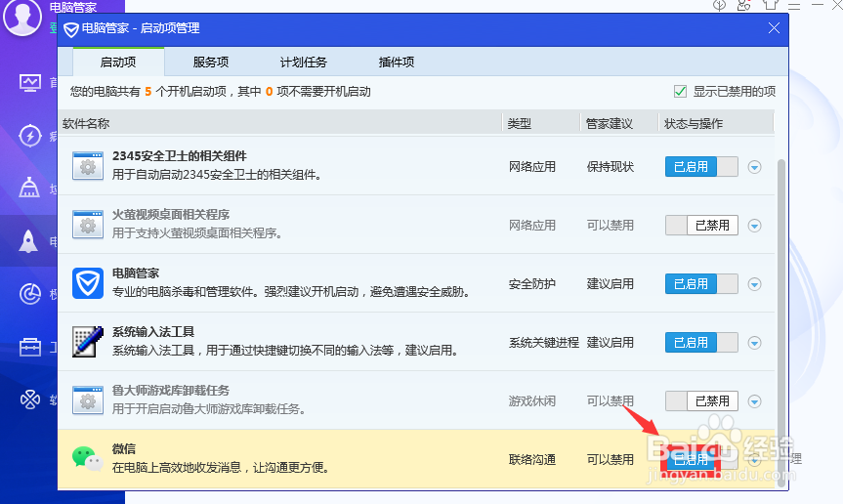Expand options arrow for 2345安全卫士 row
This screenshot has height=504, width=843.
point(754,167)
